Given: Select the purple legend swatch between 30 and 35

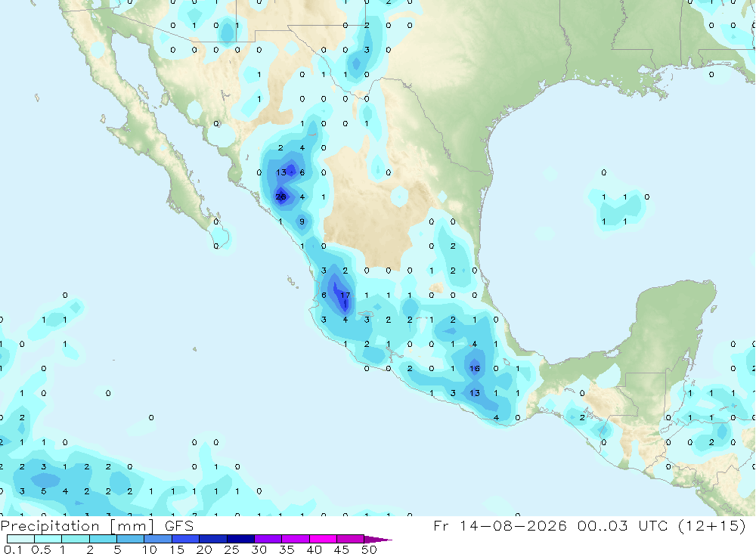Looking at the screenshot, I should [x=268, y=539].
